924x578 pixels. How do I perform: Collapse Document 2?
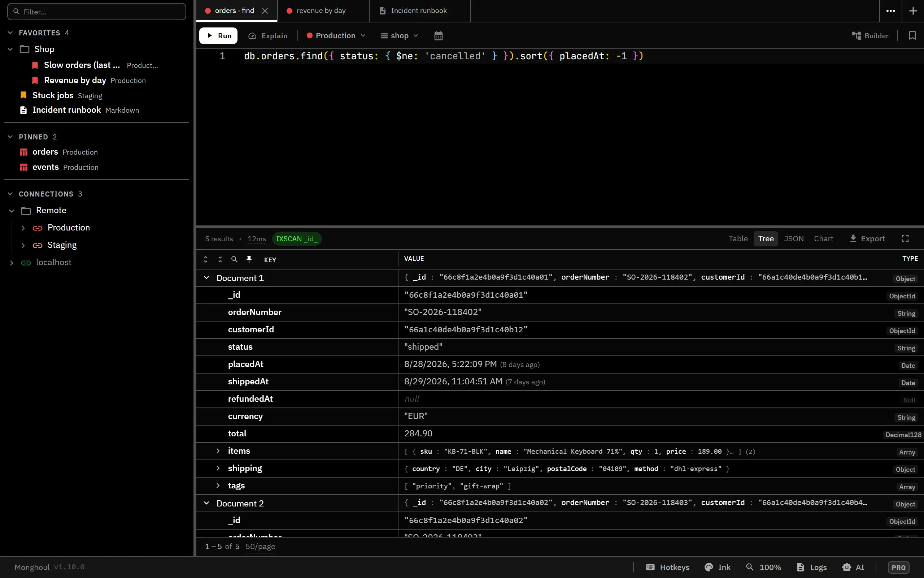[x=206, y=503]
